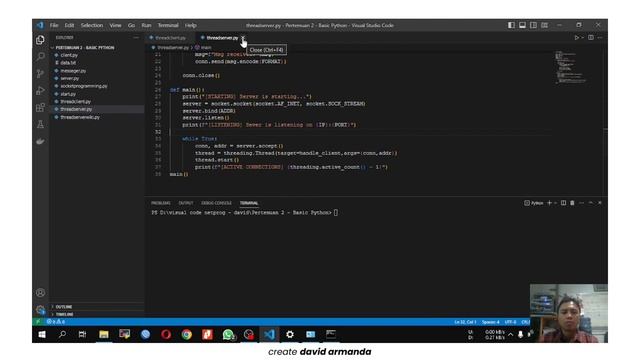The width and height of the screenshot is (640, 360).
Task: Switch to the PROBLEMS panel tab
Action: tap(160, 203)
